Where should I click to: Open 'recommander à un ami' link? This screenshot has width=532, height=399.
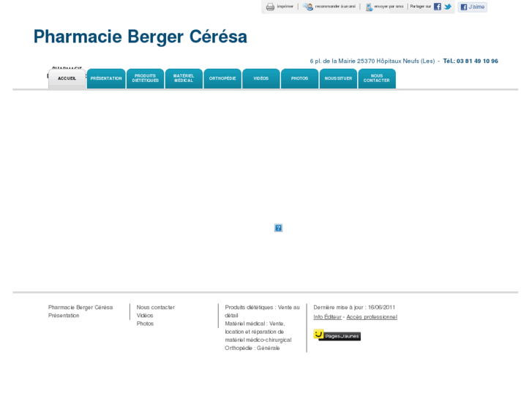tap(335, 7)
